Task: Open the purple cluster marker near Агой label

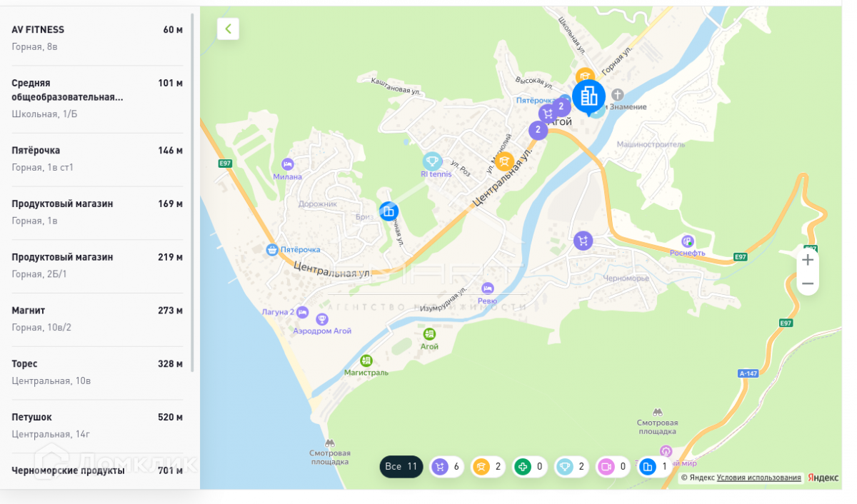Action: [561, 107]
